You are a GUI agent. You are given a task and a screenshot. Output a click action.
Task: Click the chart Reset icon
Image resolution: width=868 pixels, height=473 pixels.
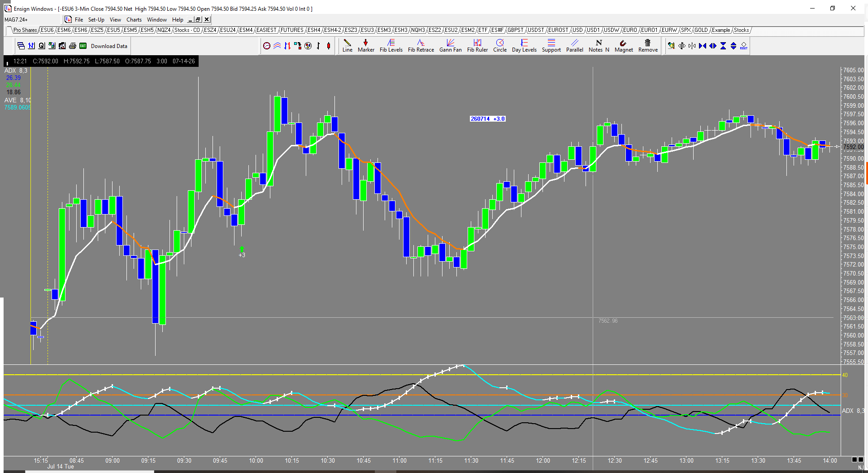point(744,46)
